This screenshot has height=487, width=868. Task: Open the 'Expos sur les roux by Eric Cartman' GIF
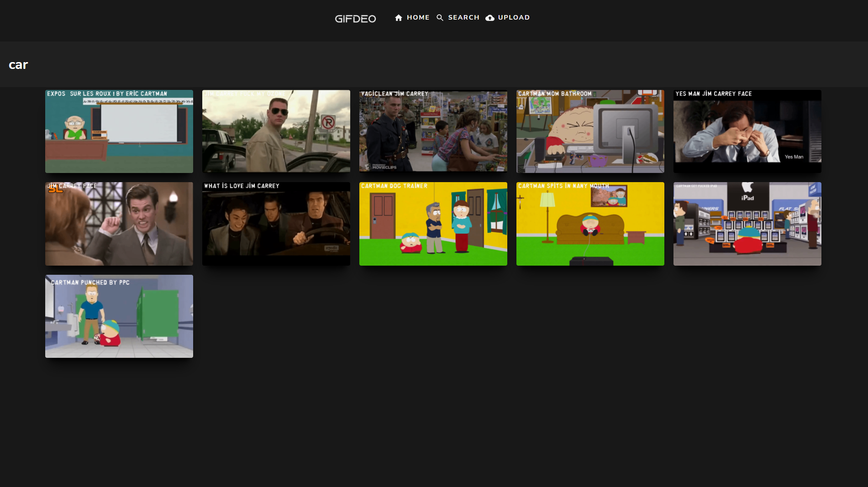tap(119, 131)
